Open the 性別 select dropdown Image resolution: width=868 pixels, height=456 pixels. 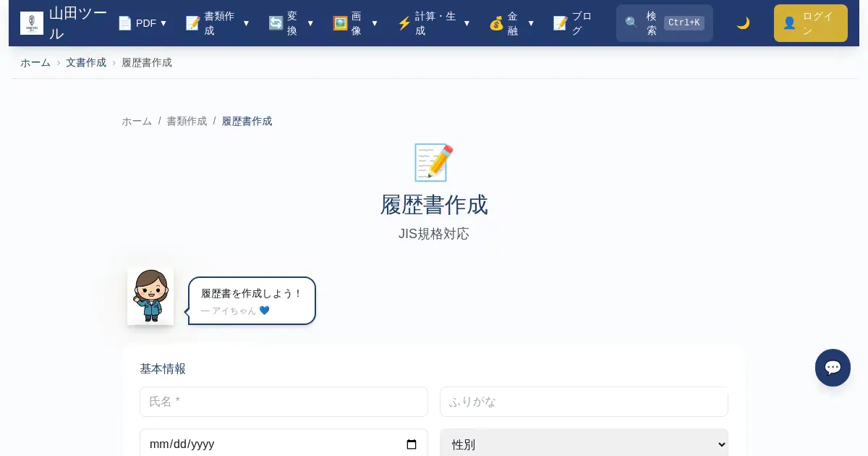click(584, 444)
